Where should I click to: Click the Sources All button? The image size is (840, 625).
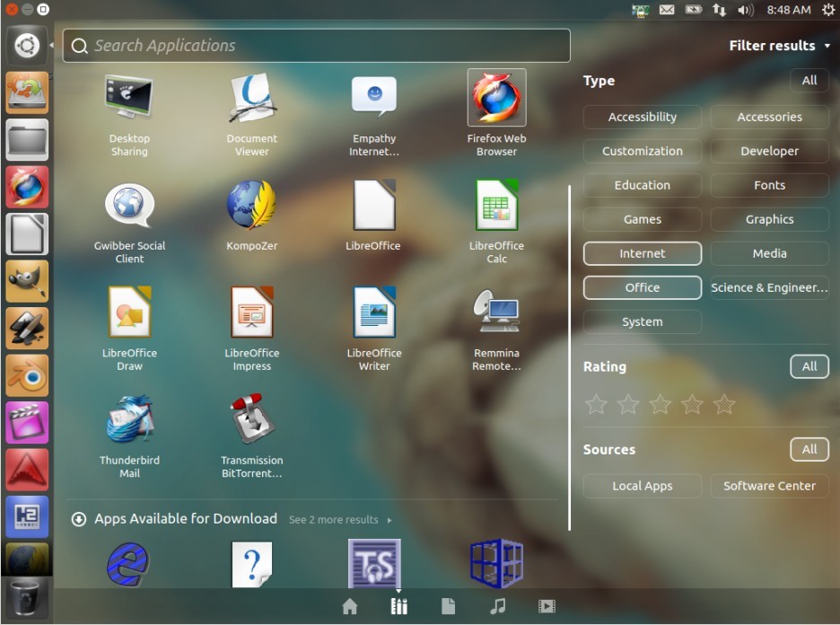(x=809, y=449)
